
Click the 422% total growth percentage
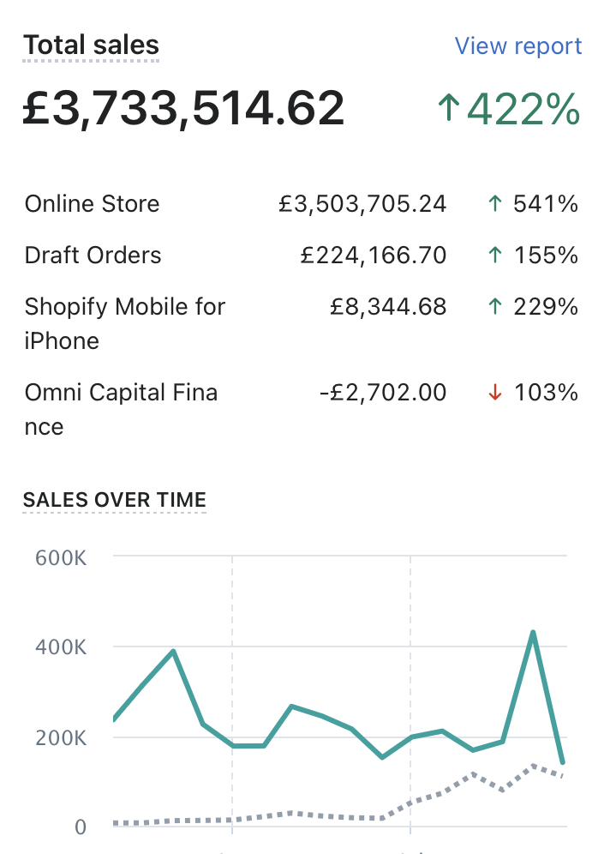click(523, 109)
